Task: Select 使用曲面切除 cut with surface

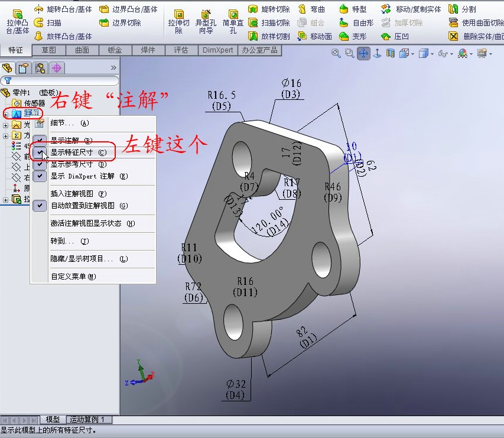Action: coord(476,23)
